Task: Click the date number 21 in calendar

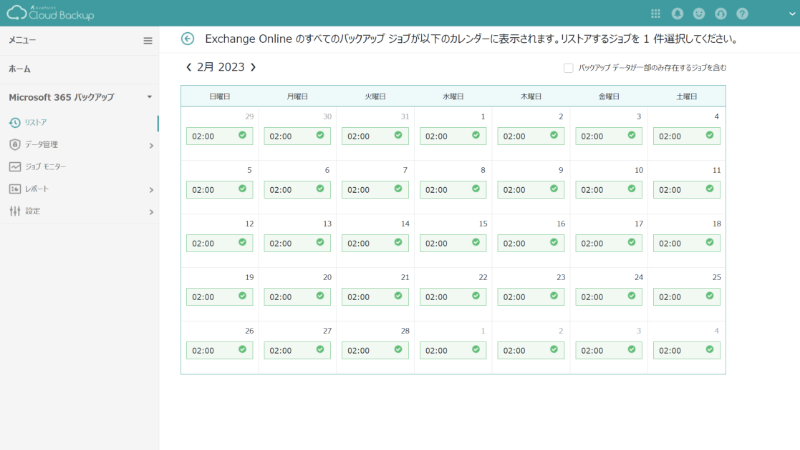Action: tap(405, 278)
